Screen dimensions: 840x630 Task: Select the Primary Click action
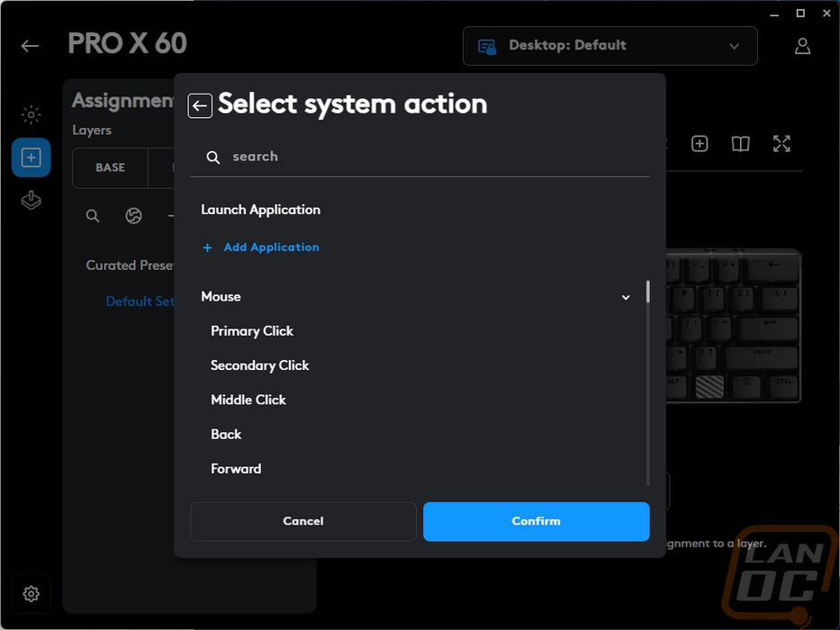(252, 331)
